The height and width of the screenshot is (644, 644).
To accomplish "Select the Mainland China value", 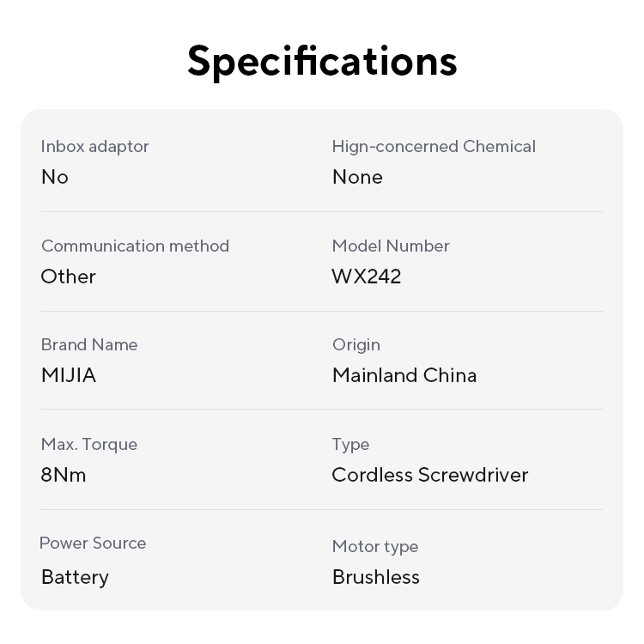I will pos(404,375).
